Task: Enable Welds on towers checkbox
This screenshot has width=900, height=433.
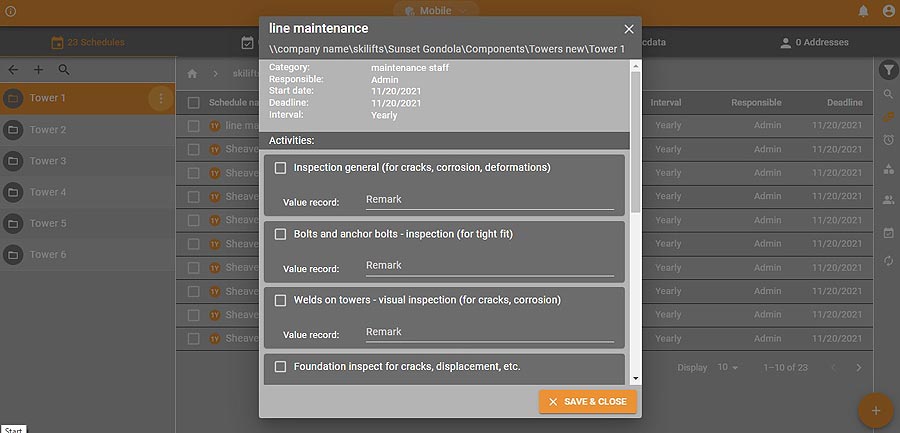Action: pyautogui.click(x=281, y=300)
